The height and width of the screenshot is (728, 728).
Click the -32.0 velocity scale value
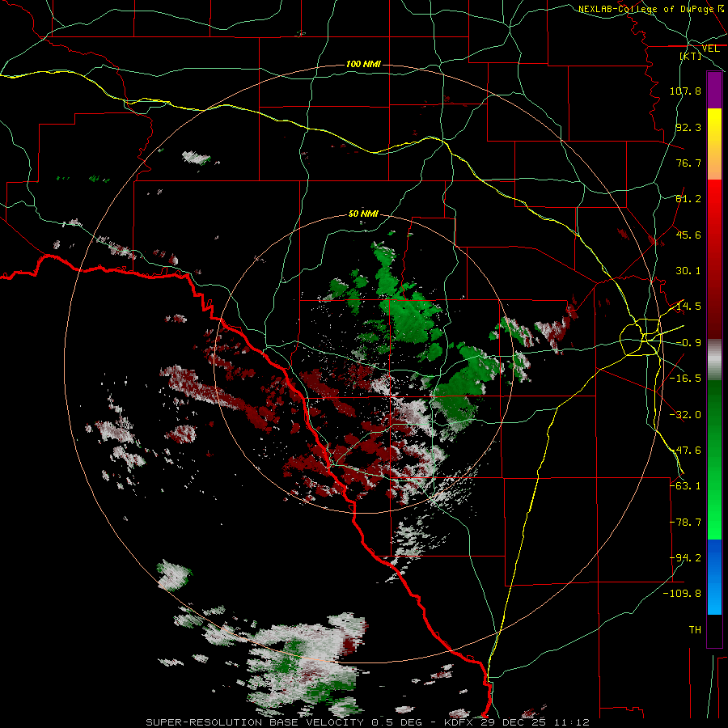pos(685,415)
